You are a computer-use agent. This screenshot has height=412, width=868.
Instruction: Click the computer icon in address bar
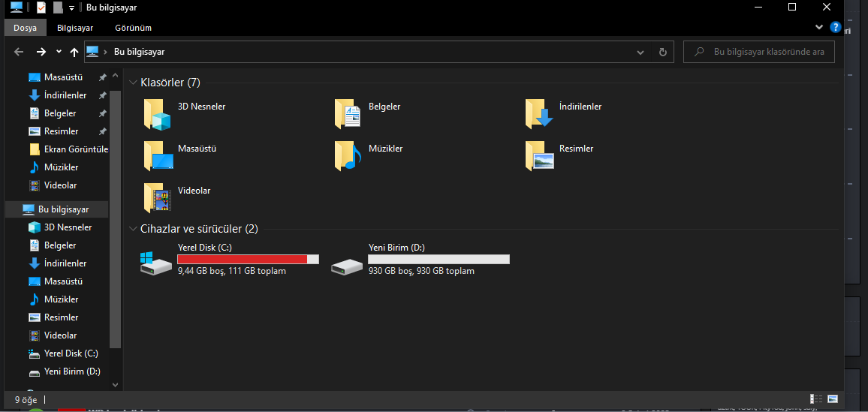[x=92, y=52]
